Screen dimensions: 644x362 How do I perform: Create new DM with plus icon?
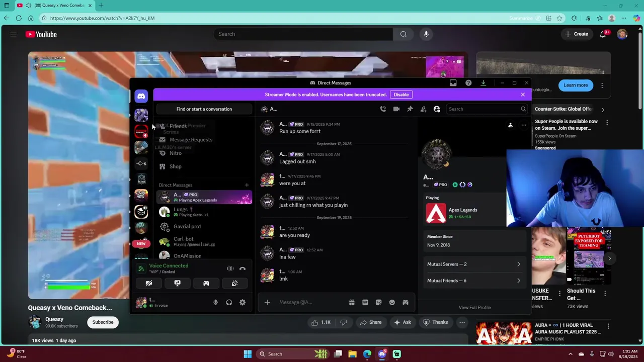[247, 185]
